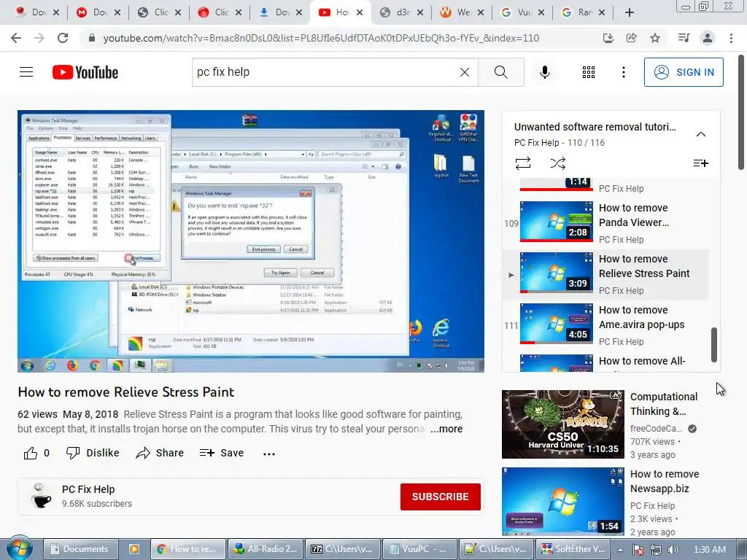This screenshot has height=560, width=747.
Task: Open more actions ellipsis under video
Action: [269, 454]
